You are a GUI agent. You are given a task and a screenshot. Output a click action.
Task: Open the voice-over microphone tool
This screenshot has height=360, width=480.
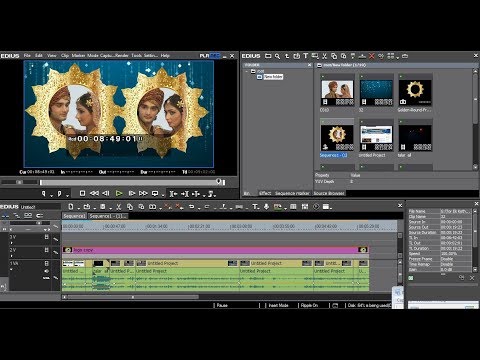(266, 207)
